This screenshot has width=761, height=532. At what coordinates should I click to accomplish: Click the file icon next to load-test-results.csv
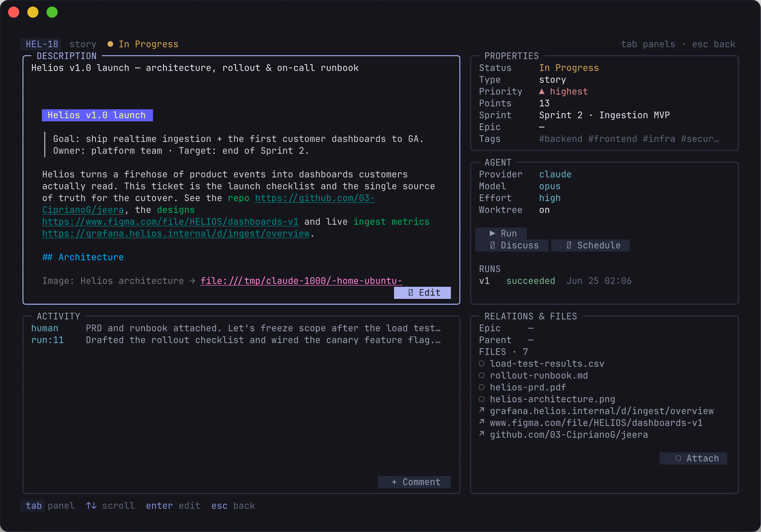pyautogui.click(x=482, y=364)
